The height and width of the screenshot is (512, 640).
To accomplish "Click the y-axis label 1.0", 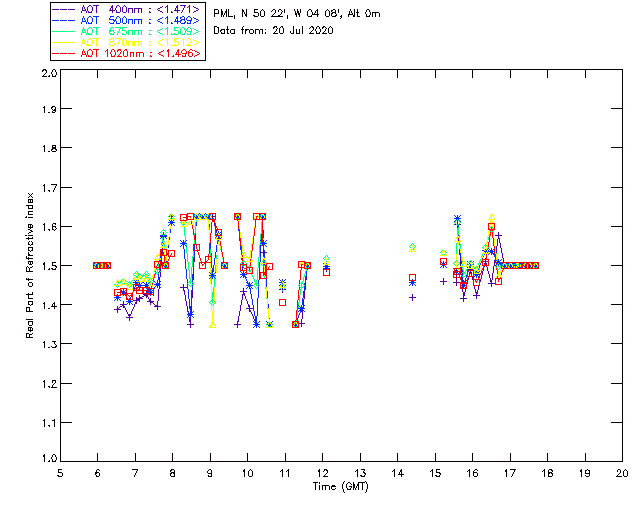I will point(49,459).
